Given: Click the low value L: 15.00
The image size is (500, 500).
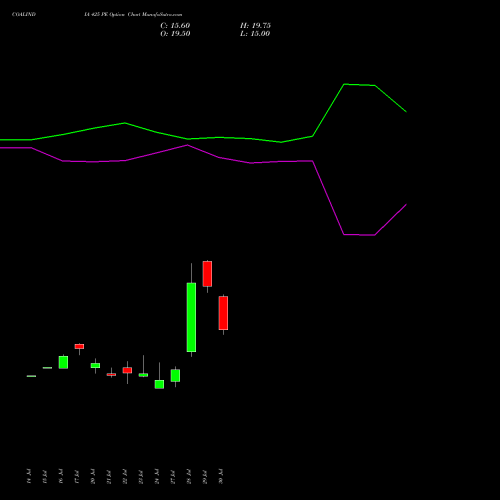Looking at the screenshot, I should click(x=255, y=34).
